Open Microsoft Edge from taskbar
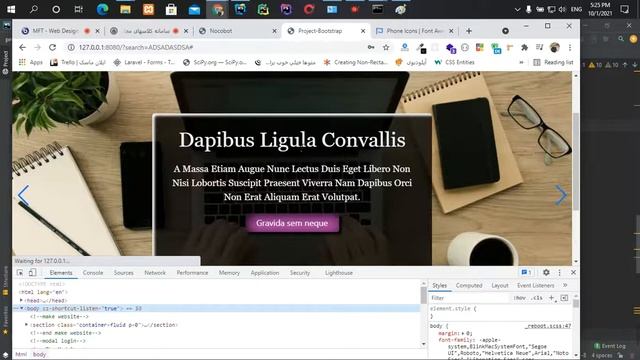 pos(102,9)
